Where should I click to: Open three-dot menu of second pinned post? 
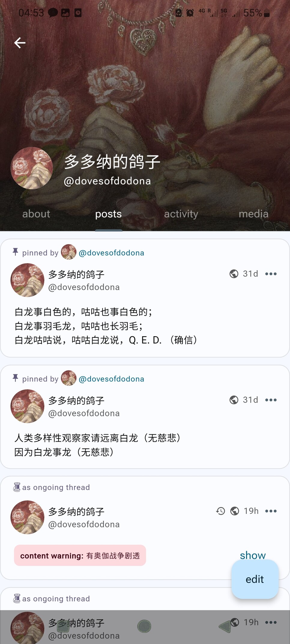(271, 400)
